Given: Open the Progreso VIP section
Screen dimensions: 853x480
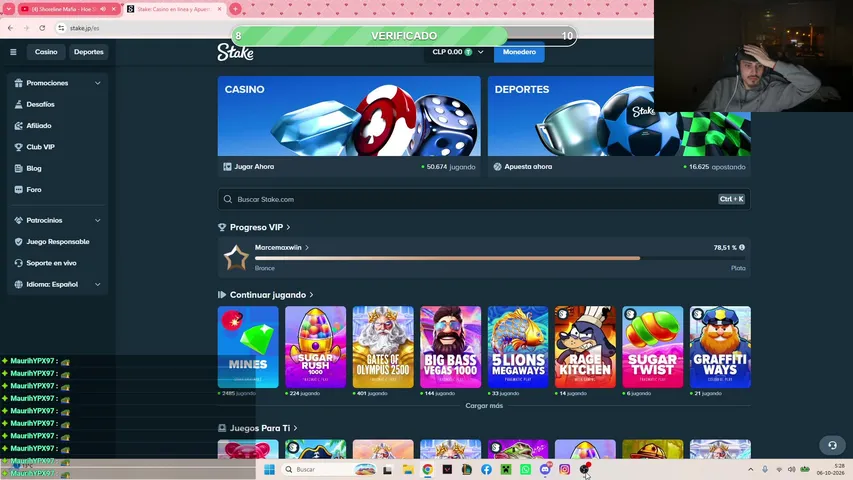Looking at the screenshot, I should click(x=259, y=227).
